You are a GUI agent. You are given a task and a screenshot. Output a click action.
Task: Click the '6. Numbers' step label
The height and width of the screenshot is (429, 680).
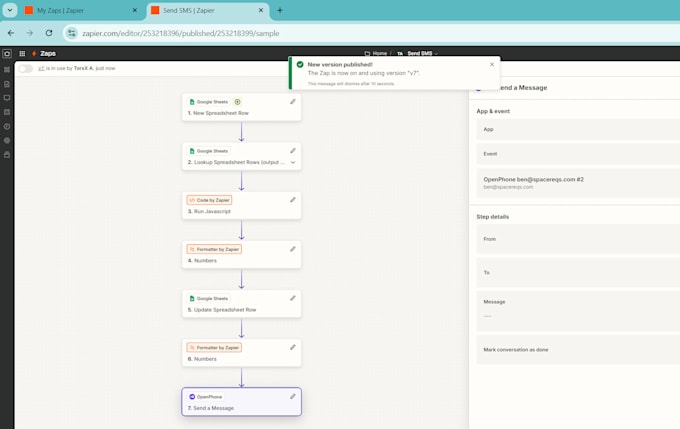coord(202,359)
